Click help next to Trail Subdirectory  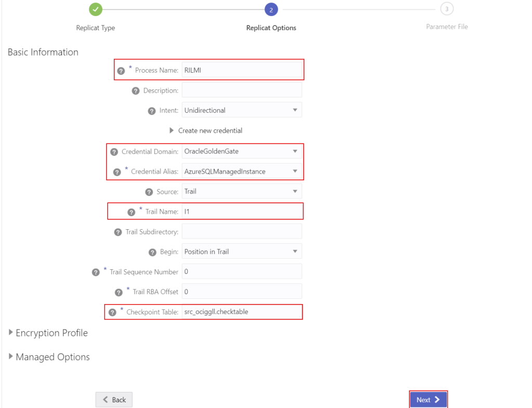coord(117,231)
